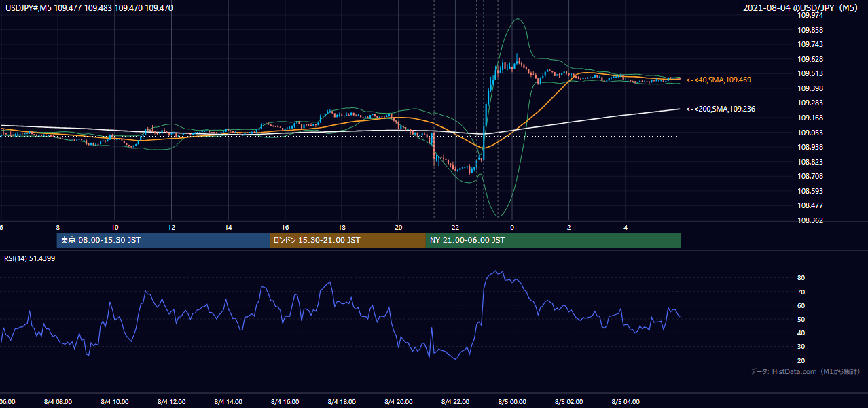Click the 109.513 price axis label
The image size is (868, 408).
pyautogui.click(x=810, y=73)
